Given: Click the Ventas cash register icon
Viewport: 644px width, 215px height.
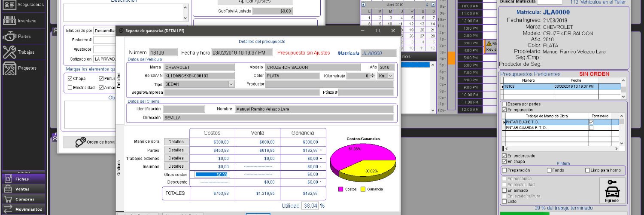Looking at the screenshot, I should pyautogui.click(x=8, y=189).
